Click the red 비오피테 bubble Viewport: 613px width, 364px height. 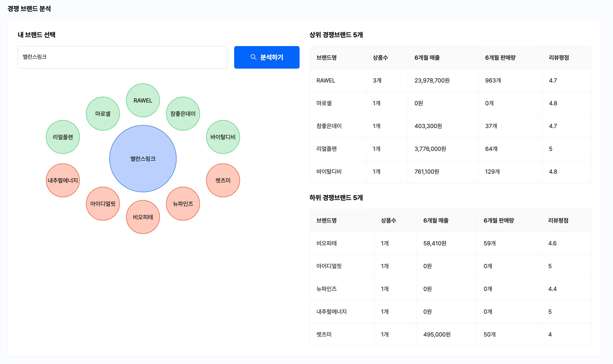coord(143,217)
